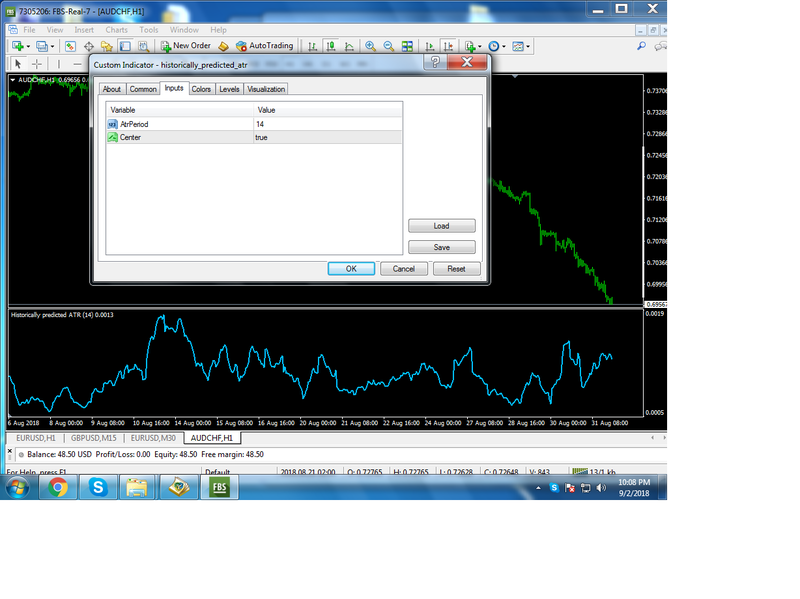Open the File menu
This screenshot has width=800, height=599.
coord(29,30)
